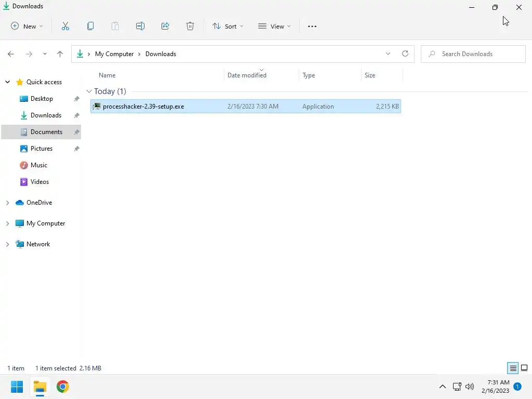Switch to details view layout icon
This screenshot has width=532, height=399.
coord(513,368)
